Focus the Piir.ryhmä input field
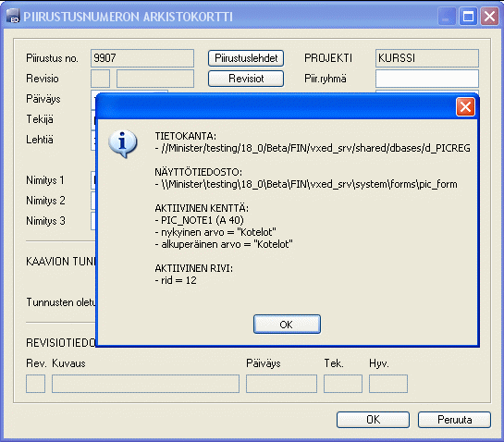This screenshot has width=504, height=442. [427, 79]
